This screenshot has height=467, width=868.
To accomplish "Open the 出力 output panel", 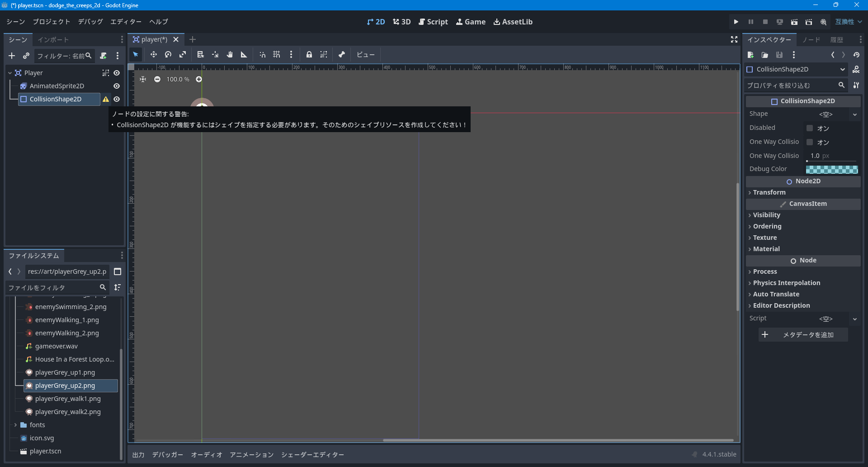I will tap(138, 455).
